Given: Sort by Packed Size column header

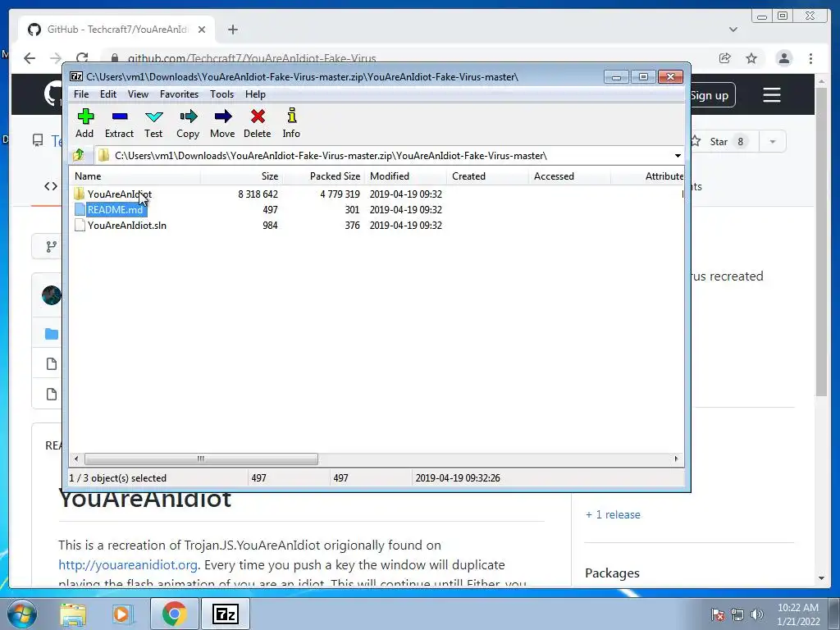Looking at the screenshot, I should (323, 176).
